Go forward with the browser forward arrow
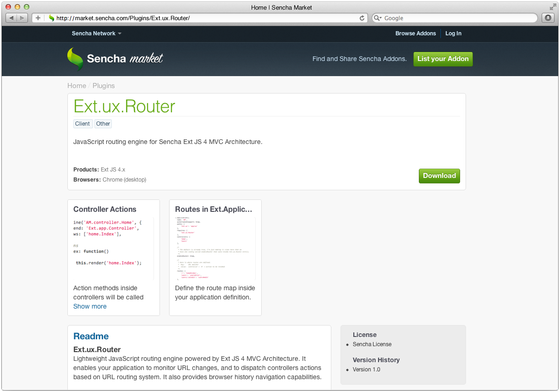The height and width of the screenshot is (392, 560). 22,18
